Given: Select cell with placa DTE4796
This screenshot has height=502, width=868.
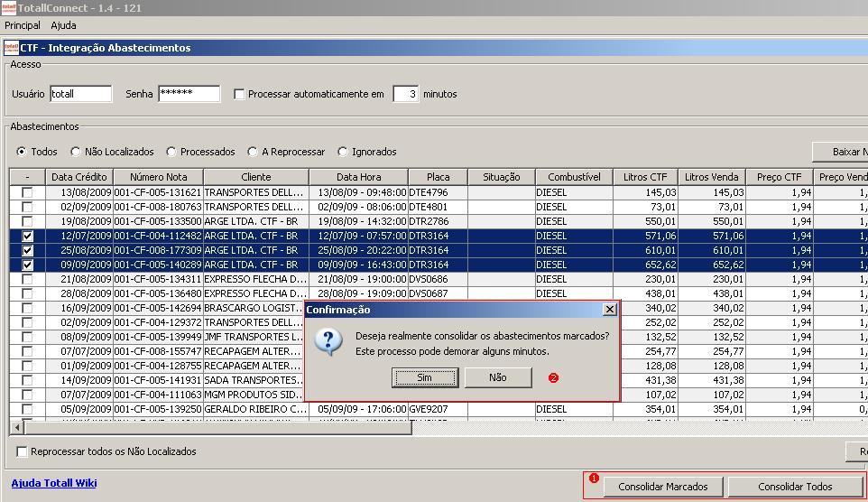Looking at the screenshot, I should (x=438, y=192).
